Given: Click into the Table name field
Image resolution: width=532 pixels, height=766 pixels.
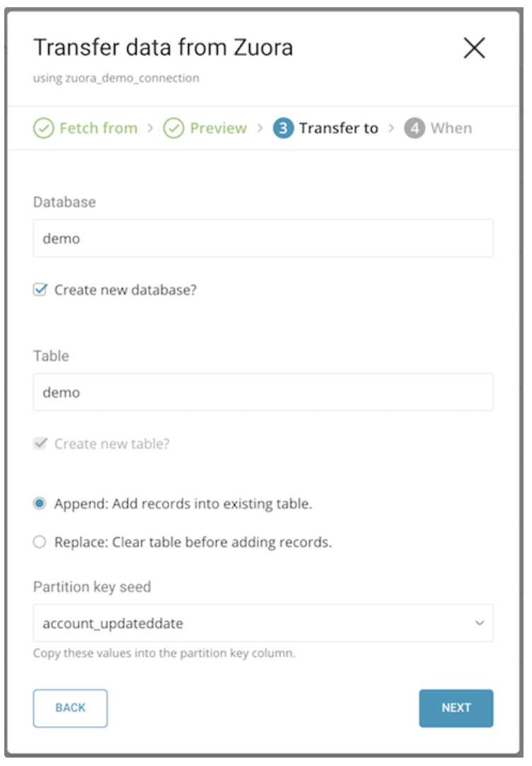Looking at the screenshot, I should tap(262, 392).
